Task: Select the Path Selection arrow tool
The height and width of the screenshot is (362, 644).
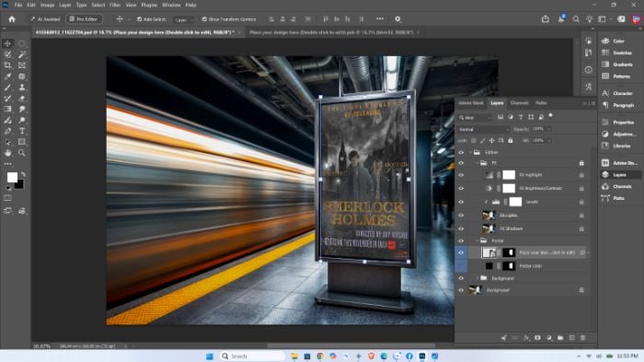Action: click(x=7, y=142)
